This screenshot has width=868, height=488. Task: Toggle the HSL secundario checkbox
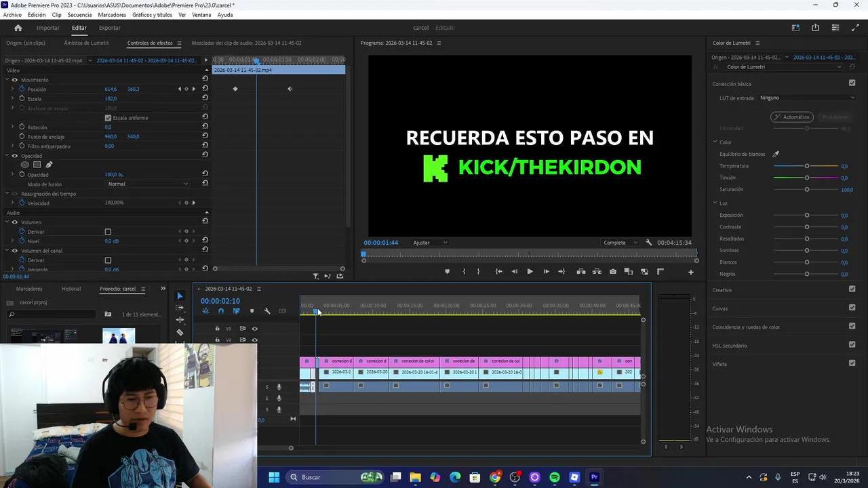(x=852, y=345)
